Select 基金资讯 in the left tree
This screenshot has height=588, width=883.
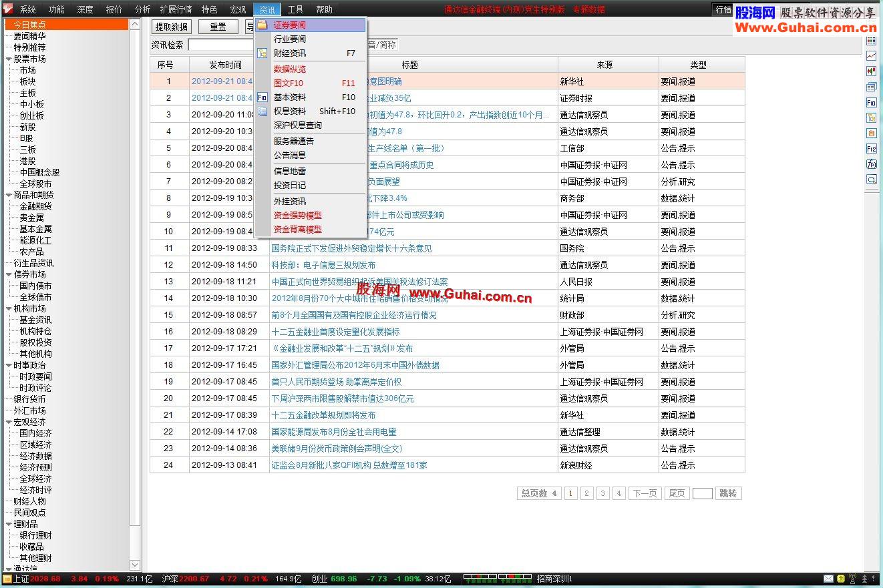point(35,320)
